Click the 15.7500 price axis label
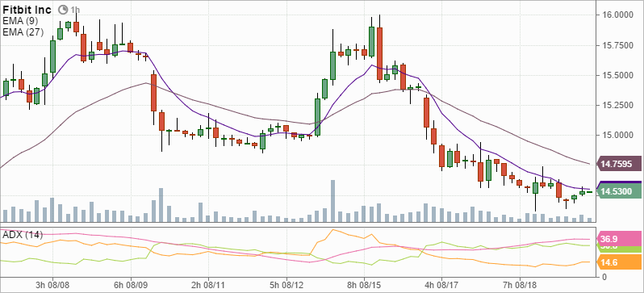 click(617, 45)
